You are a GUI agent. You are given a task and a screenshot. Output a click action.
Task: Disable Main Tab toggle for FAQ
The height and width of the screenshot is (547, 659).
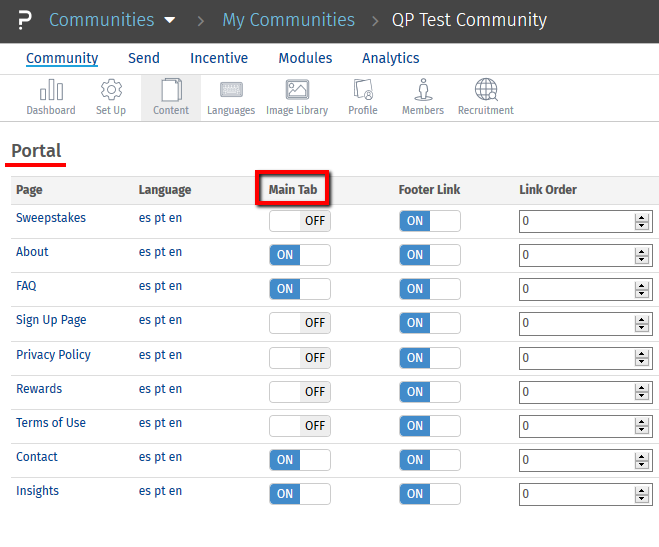(x=299, y=289)
